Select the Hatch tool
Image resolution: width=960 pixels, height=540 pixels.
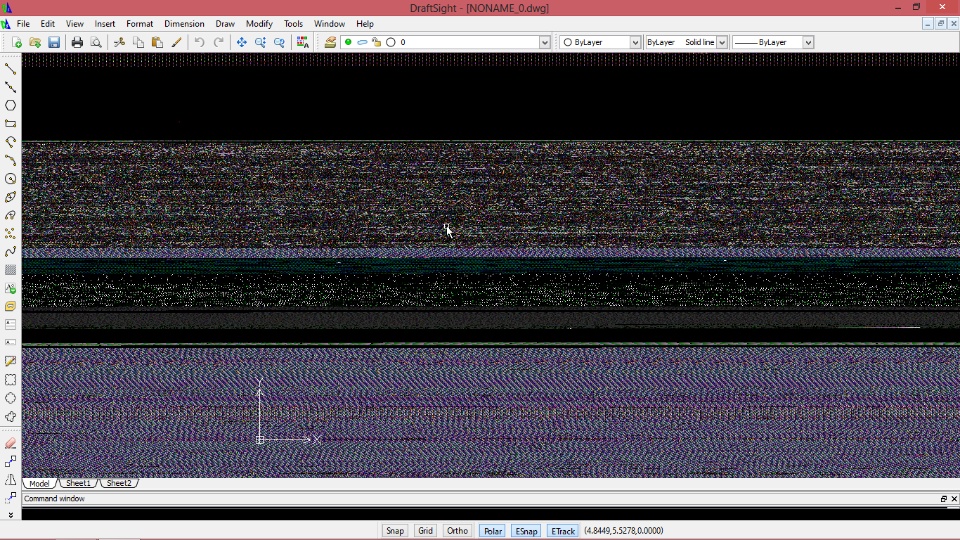(10, 270)
